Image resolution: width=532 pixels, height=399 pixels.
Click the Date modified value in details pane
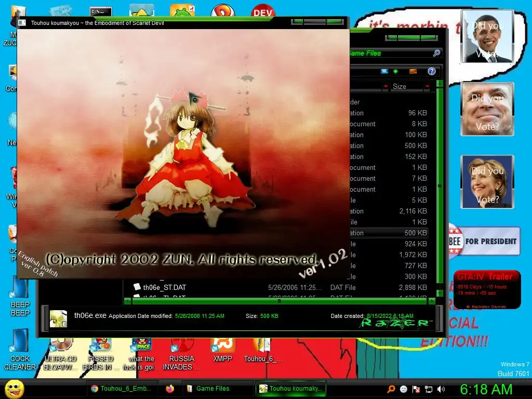199,316
